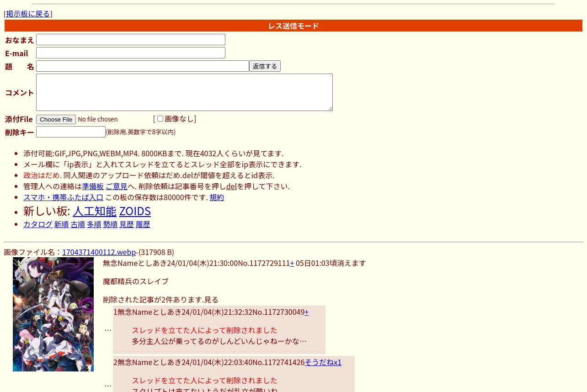Focus the おなまえ name field
This screenshot has width=587, height=392.
click(x=131, y=40)
